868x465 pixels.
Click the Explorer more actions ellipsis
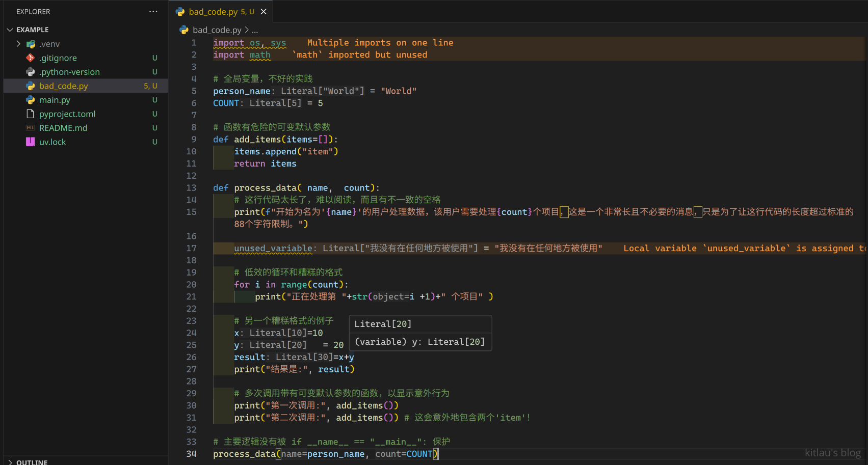tap(153, 11)
